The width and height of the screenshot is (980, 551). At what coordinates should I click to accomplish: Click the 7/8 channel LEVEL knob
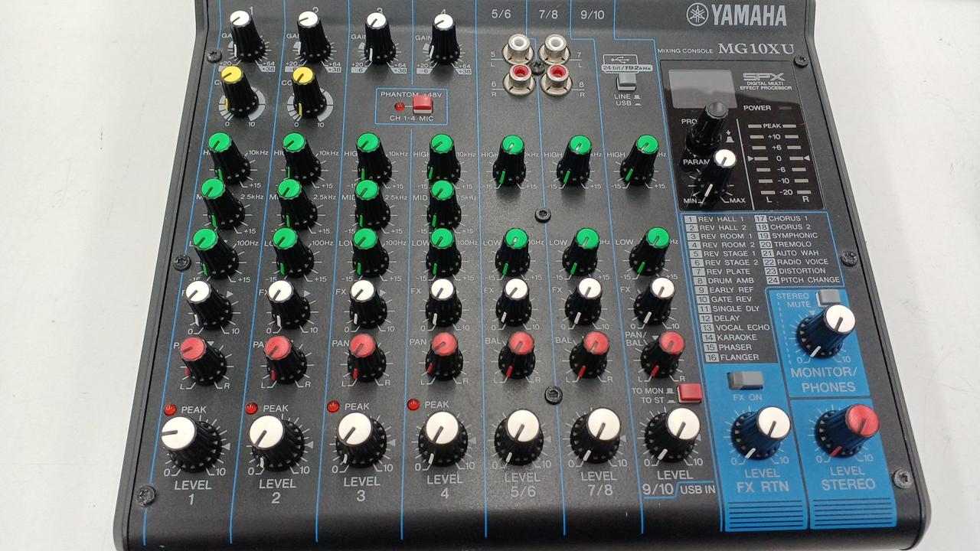click(596, 435)
